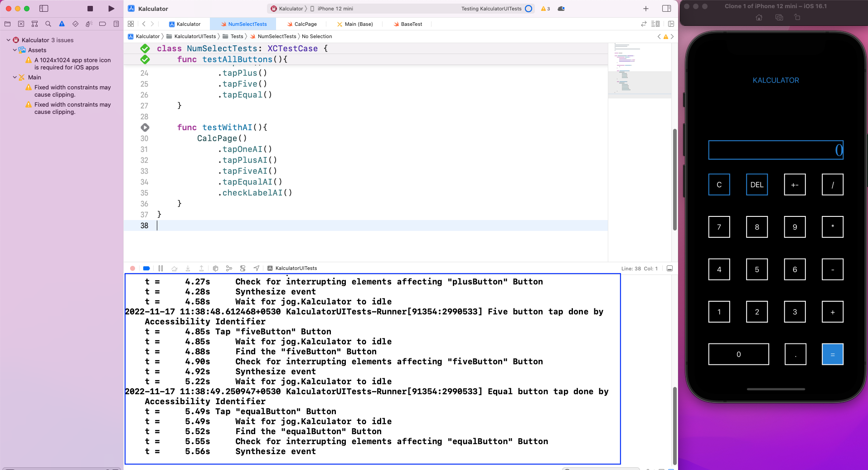This screenshot has width=868, height=470.
Task: Toggle the navigator sidebar visibility
Action: point(44,9)
